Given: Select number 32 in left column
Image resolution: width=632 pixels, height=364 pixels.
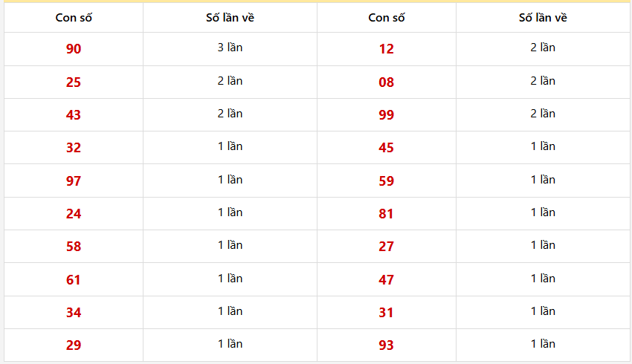Looking at the screenshot, I should 74,147.
